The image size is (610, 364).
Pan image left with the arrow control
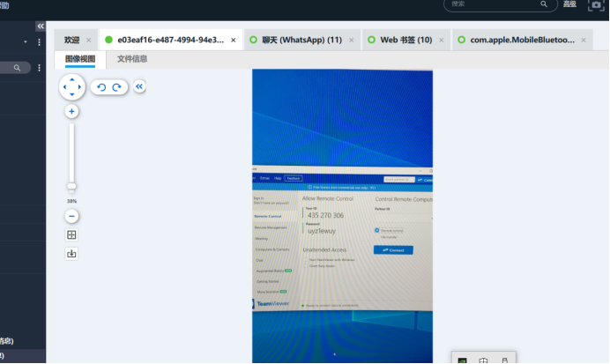pyautogui.click(x=64, y=87)
